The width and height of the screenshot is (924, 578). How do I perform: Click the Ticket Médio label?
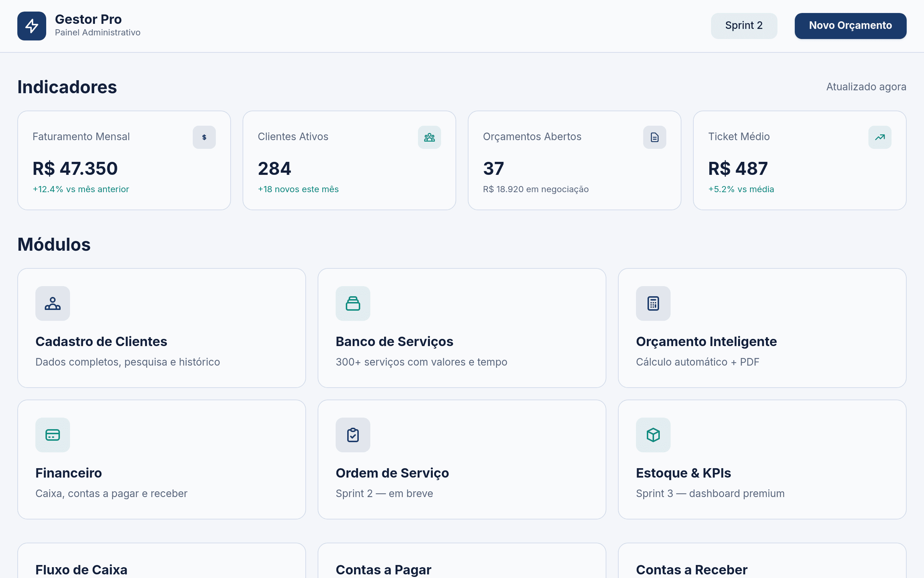click(739, 137)
